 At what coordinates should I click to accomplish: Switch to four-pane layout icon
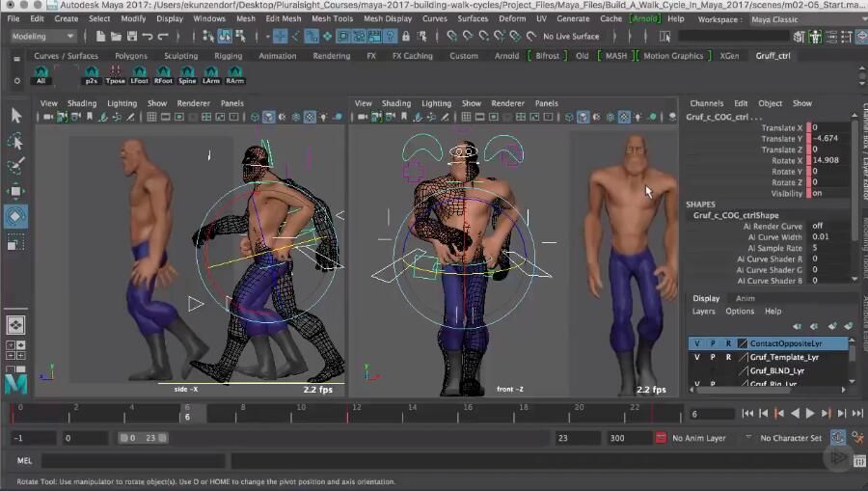click(x=15, y=350)
